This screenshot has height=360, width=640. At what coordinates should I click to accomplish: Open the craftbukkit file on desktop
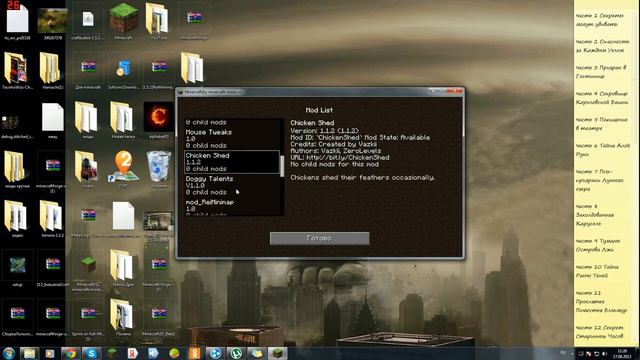[x=88, y=22]
